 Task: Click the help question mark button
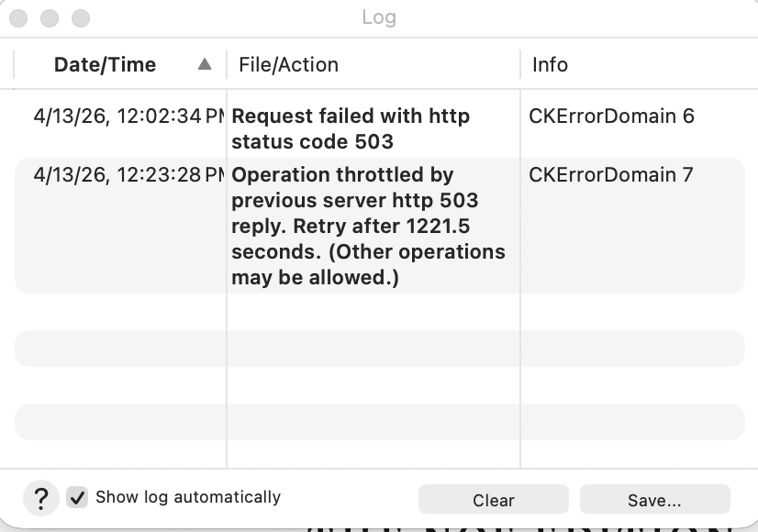(x=40, y=499)
